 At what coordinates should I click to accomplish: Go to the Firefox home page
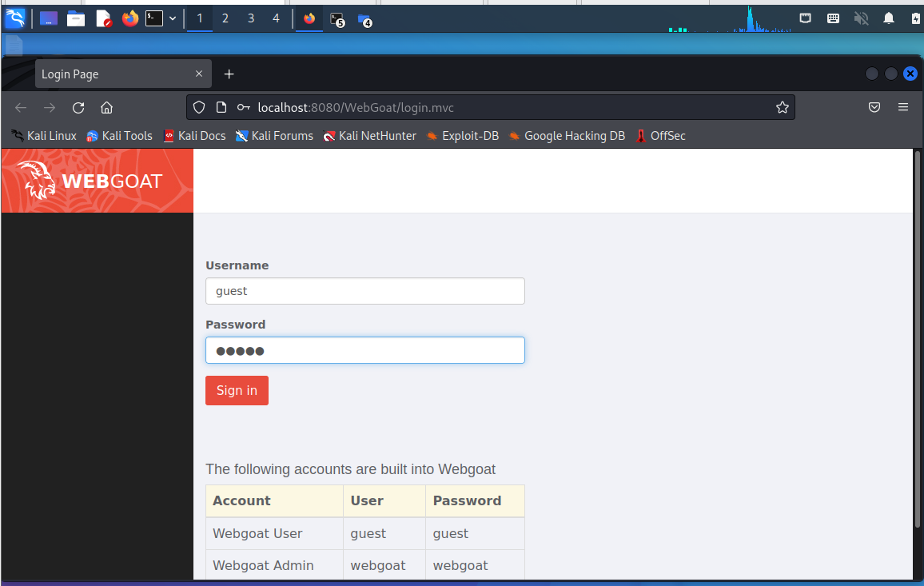click(x=106, y=107)
